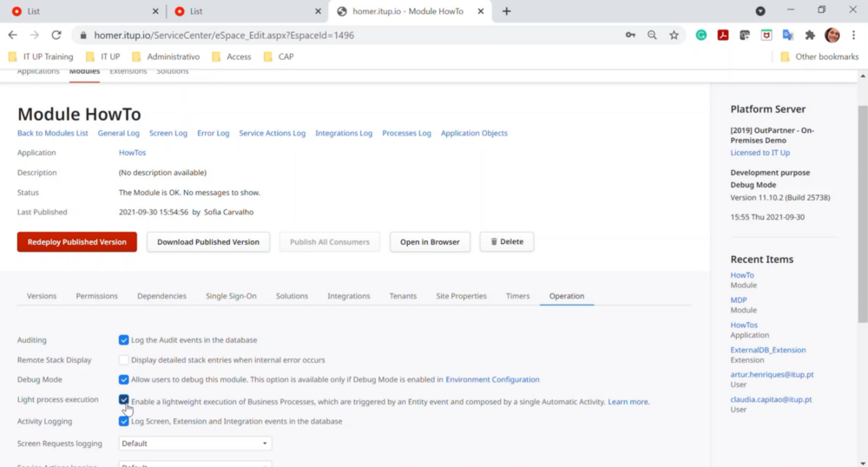Open the HowTos application link

click(x=132, y=153)
